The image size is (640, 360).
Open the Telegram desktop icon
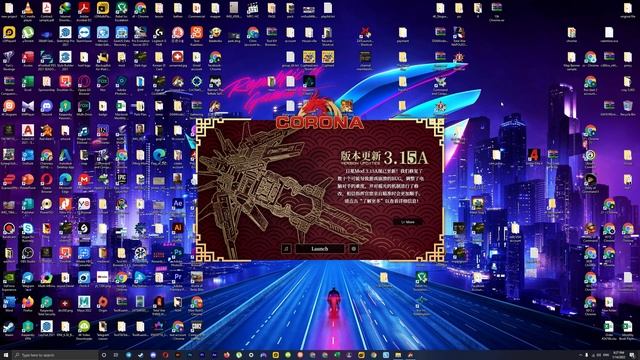coord(28,280)
